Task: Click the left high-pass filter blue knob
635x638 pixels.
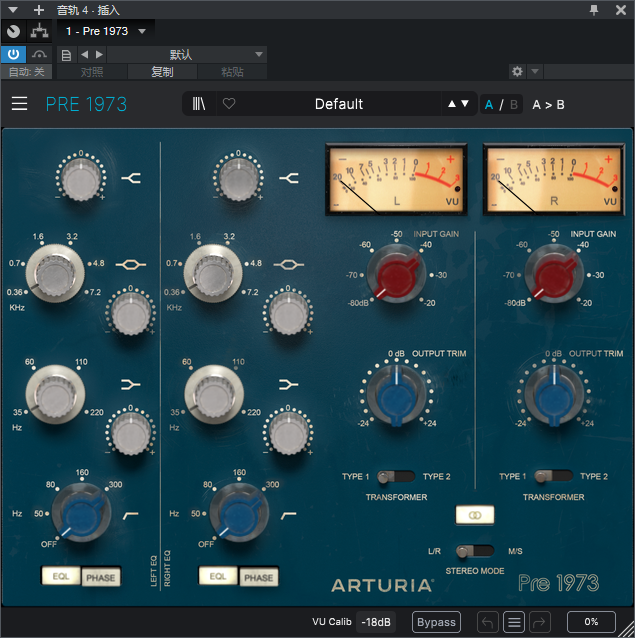Action: click(x=81, y=513)
